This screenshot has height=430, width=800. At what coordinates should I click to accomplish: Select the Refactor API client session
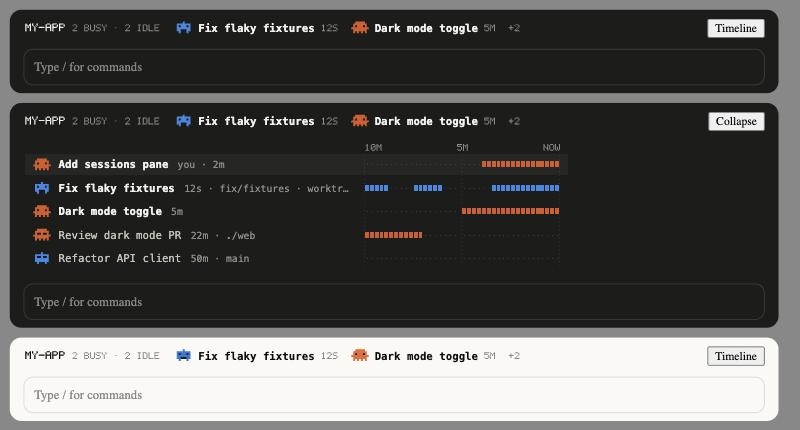point(296,258)
